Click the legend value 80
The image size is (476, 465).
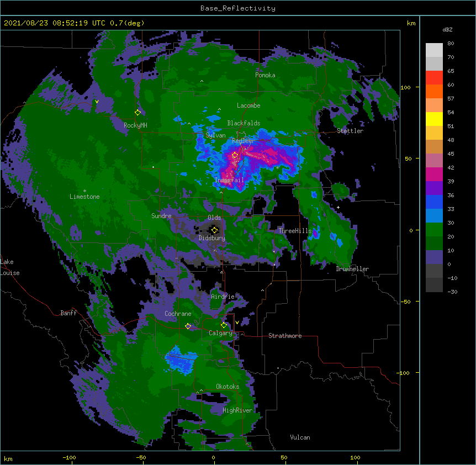451,43
